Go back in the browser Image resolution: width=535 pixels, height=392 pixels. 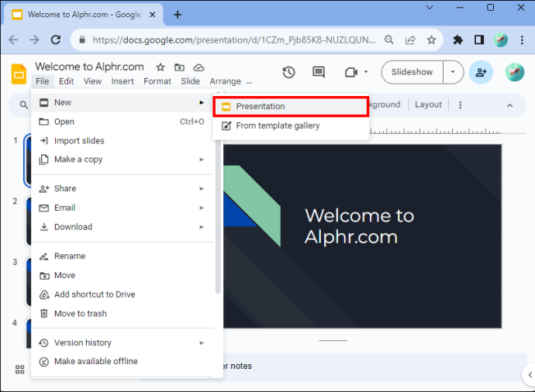(13, 40)
